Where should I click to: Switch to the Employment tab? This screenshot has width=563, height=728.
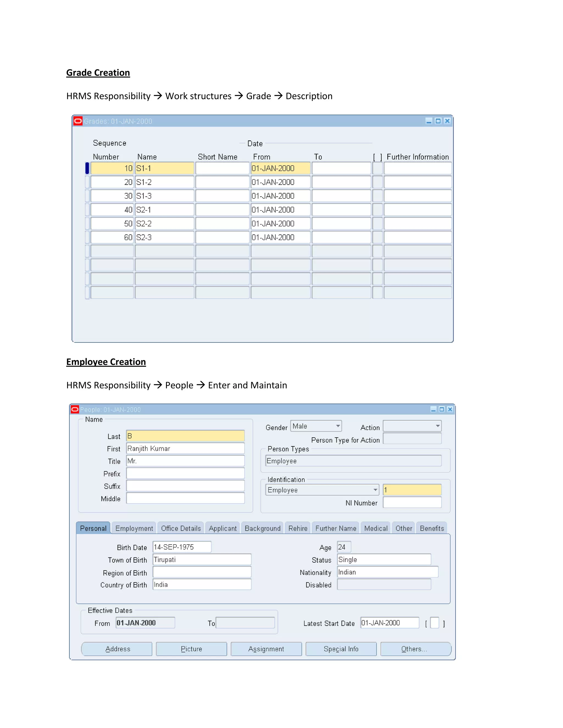click(x=134, y=528)
